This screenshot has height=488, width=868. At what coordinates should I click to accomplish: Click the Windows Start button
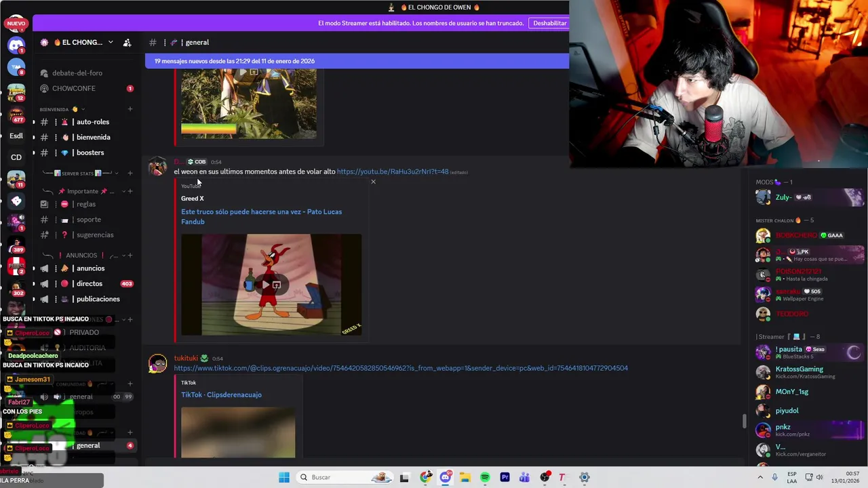click(x=284, y=477)
